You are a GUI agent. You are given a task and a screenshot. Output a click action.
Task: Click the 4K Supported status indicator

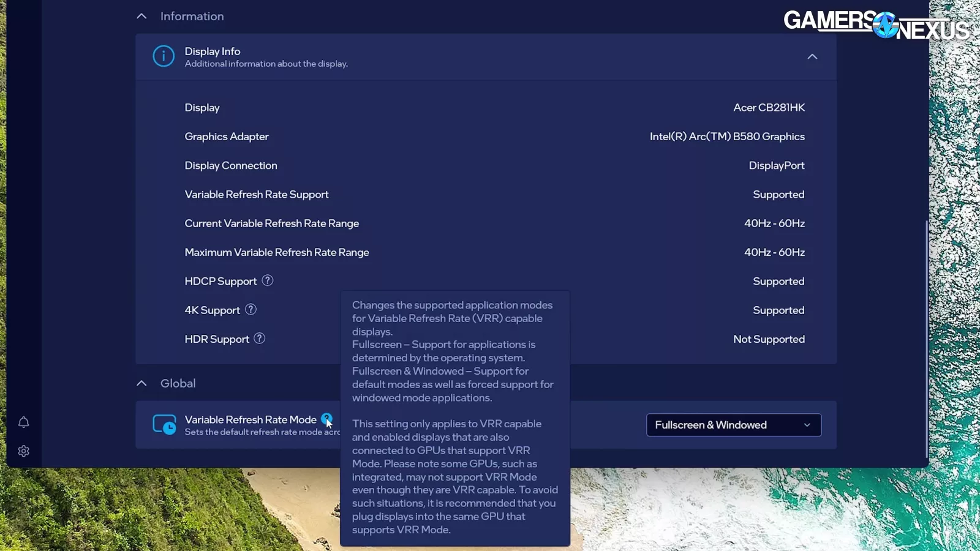tap(778, 310)
